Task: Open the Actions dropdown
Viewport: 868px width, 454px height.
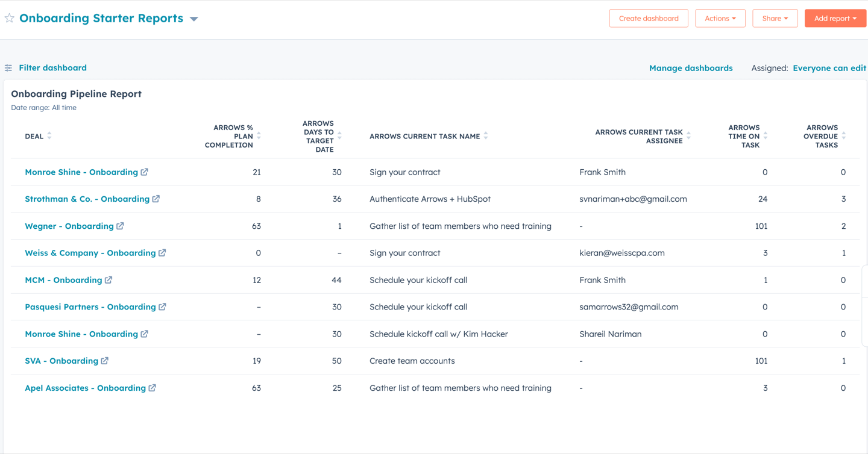Action: (x=720, y=18)
